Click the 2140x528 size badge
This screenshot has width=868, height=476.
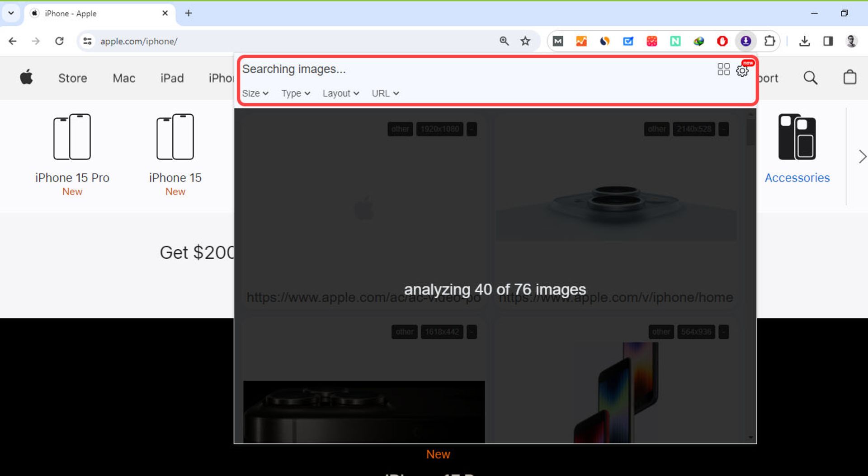pyautogui.click(x=693, y=129)
